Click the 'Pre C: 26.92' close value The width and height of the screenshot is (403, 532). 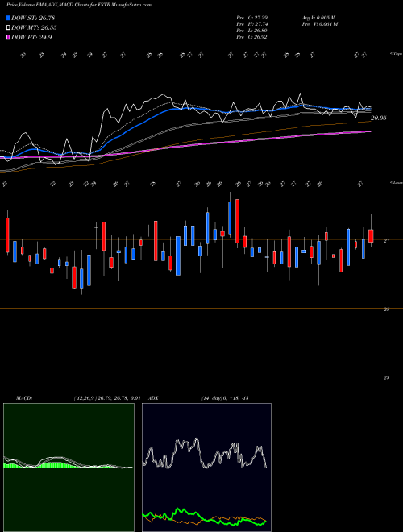coord(252,37)
